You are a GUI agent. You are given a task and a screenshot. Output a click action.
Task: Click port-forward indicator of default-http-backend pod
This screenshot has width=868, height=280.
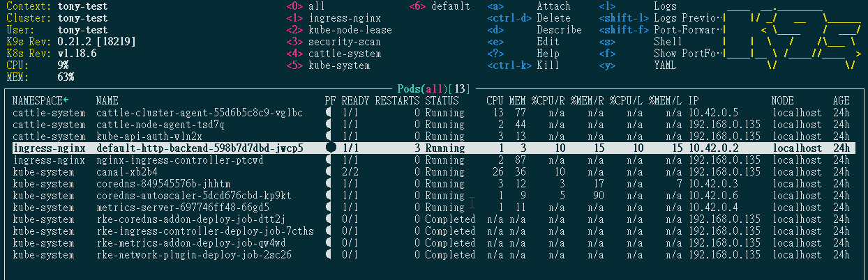331,148
